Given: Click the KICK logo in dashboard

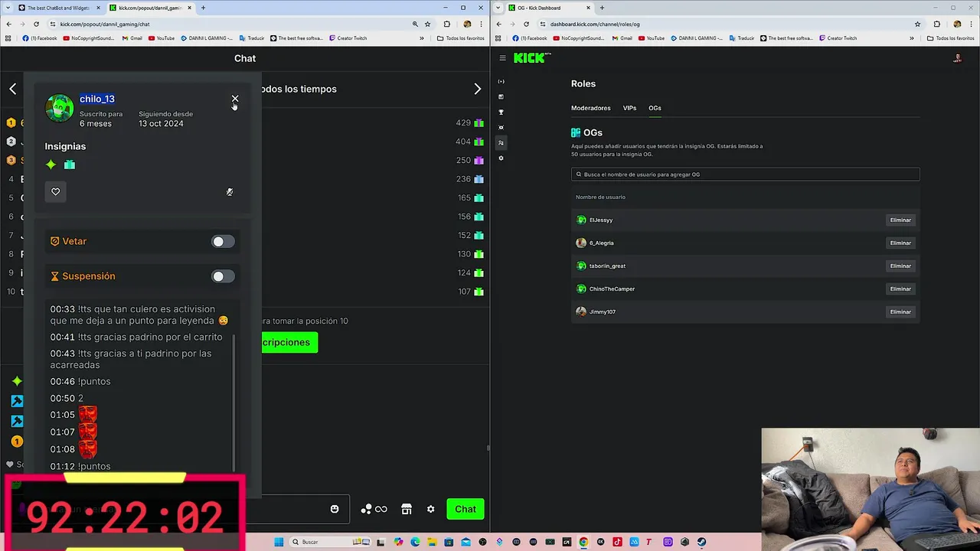Looking at the screenshot, I should (x=532, y=58).
